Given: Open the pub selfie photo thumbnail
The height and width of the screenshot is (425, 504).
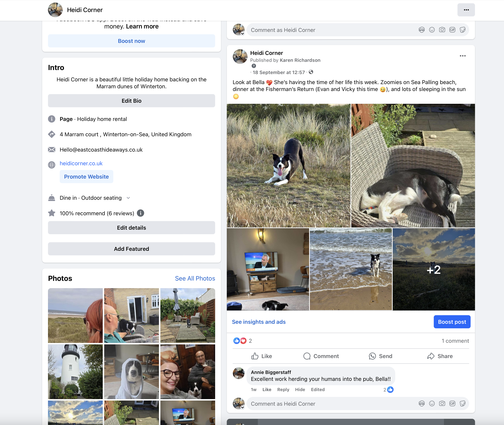Looking at the screenshot, I should tap(188, 372).
